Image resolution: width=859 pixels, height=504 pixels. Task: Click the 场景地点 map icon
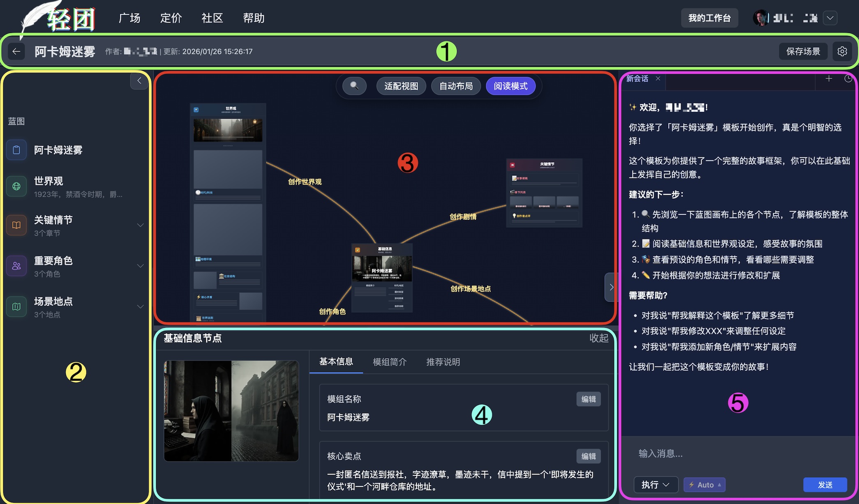16,306
